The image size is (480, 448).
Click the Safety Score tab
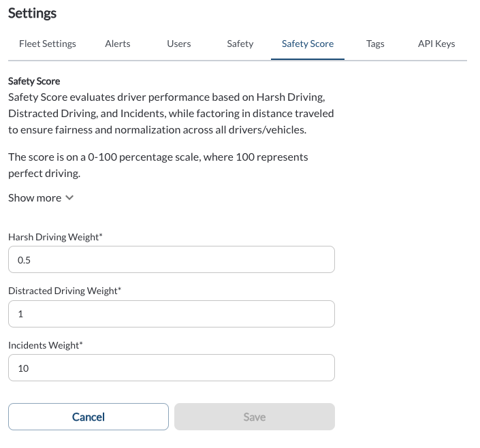coord(308,44)
